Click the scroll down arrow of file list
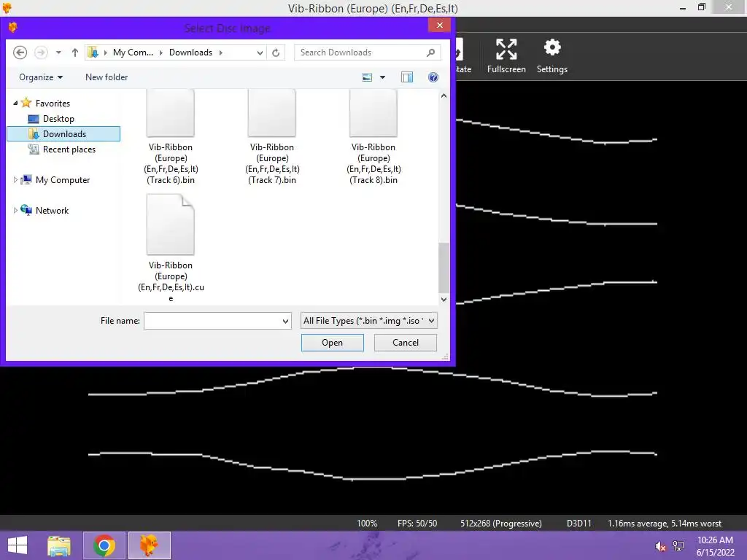Screen dimensions: 747x560 click(444, 300)
